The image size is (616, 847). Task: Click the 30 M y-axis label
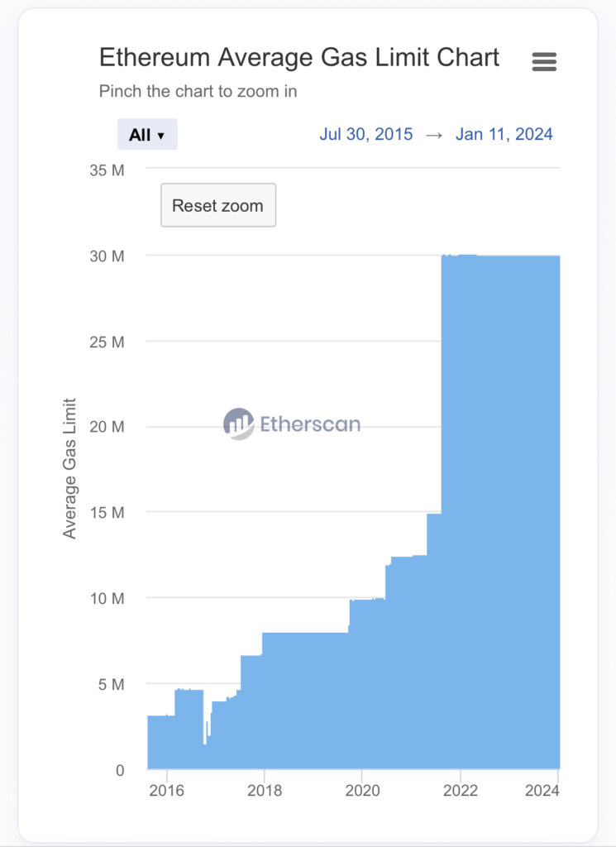coord(107,256)
